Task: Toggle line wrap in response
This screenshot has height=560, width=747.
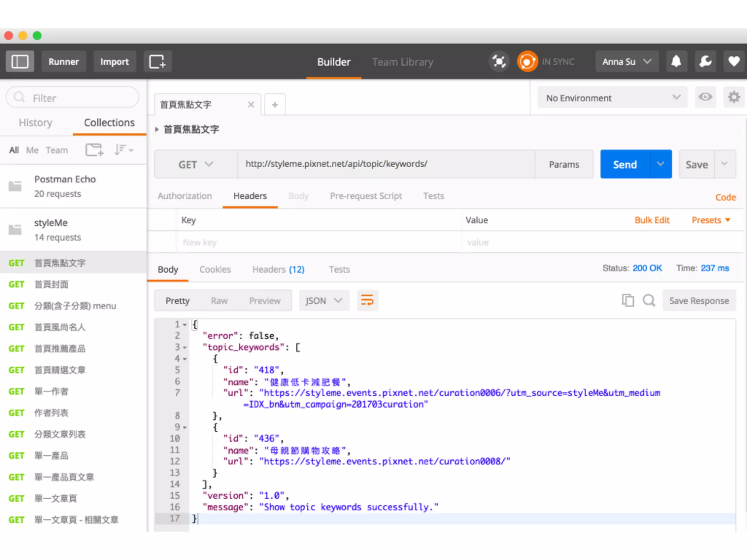Action: coord(367,300)
